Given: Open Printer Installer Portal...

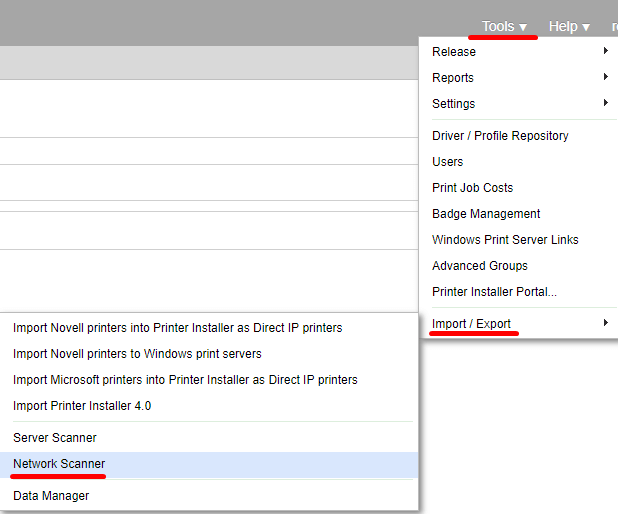Looking at the screenshot, I should pos(494,292).
